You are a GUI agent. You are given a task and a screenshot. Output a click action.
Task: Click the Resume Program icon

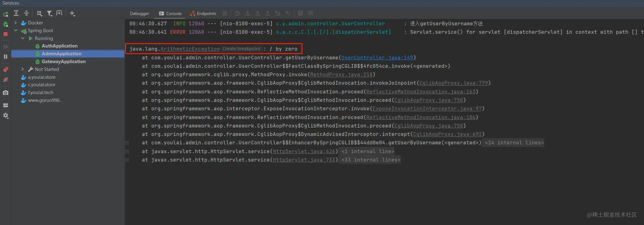pos(6,47)
